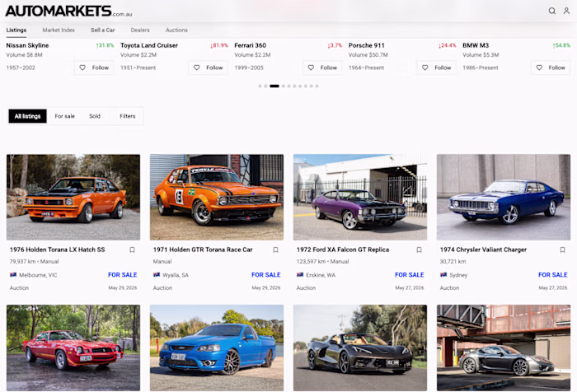Open the orange GTR Torana race car photo
The image size is (577, 392).
pos(217,197)
